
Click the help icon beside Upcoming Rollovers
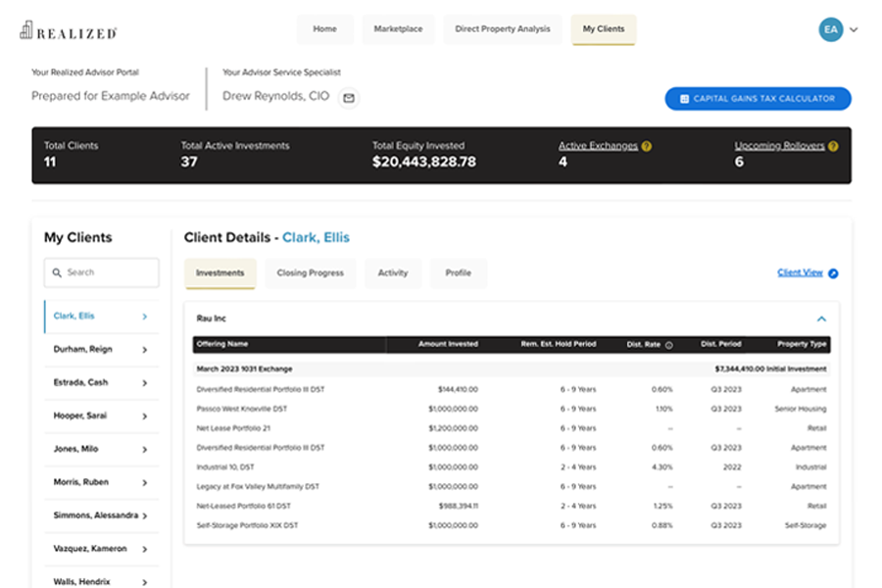tap(832, 145)
